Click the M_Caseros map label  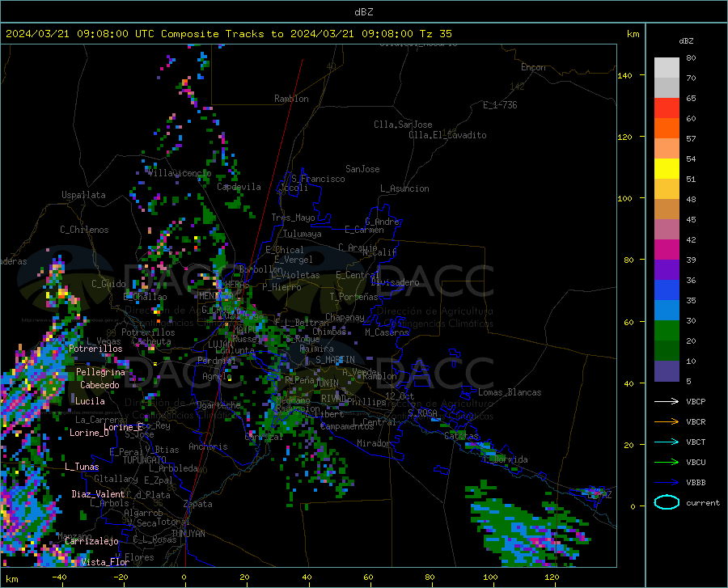(387, 332)
